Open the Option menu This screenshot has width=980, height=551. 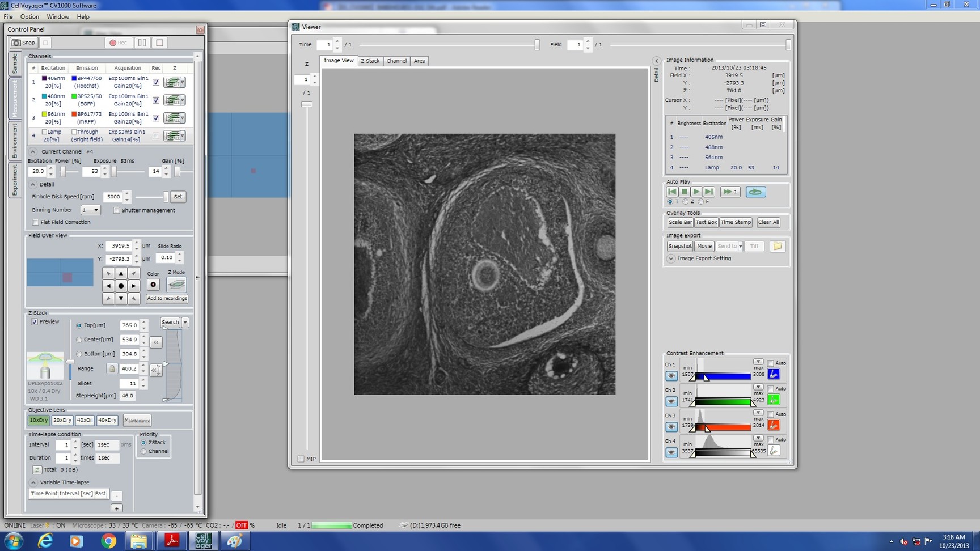[29, 17]
